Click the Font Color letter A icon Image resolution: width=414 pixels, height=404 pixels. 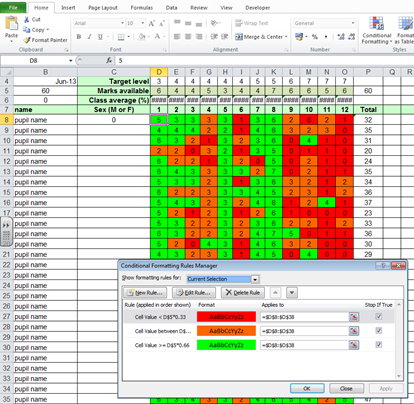(x=157, y=37)
